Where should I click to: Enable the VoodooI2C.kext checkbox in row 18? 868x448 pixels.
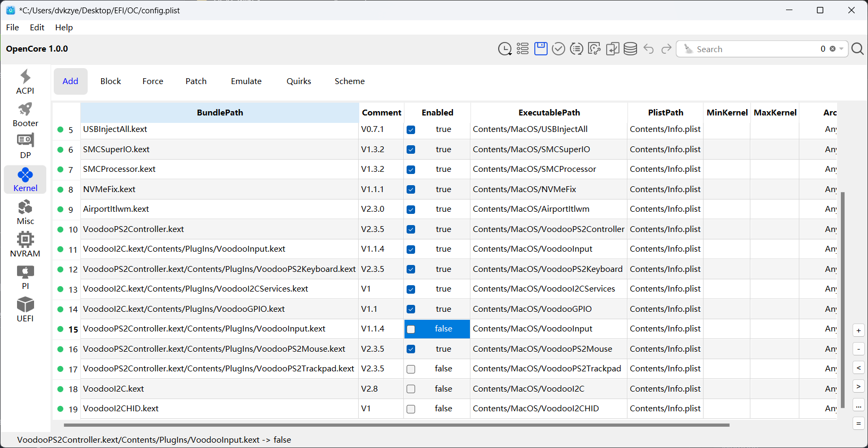point(411,389)
